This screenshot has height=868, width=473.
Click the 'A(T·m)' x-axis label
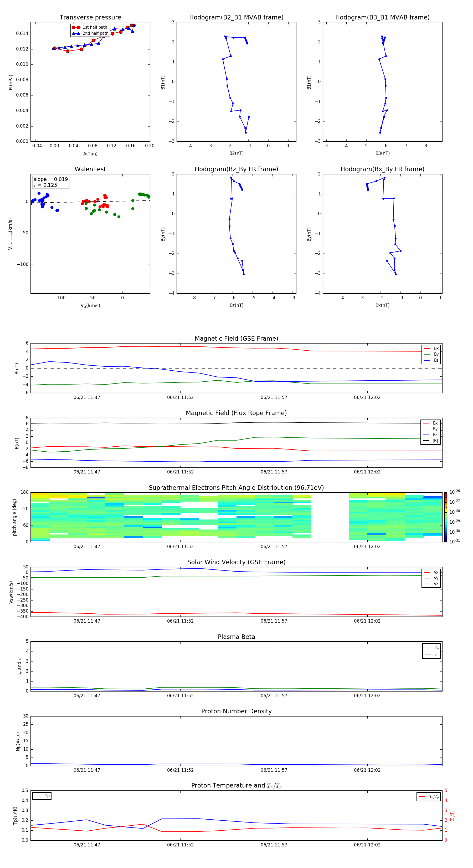(90, 154)
